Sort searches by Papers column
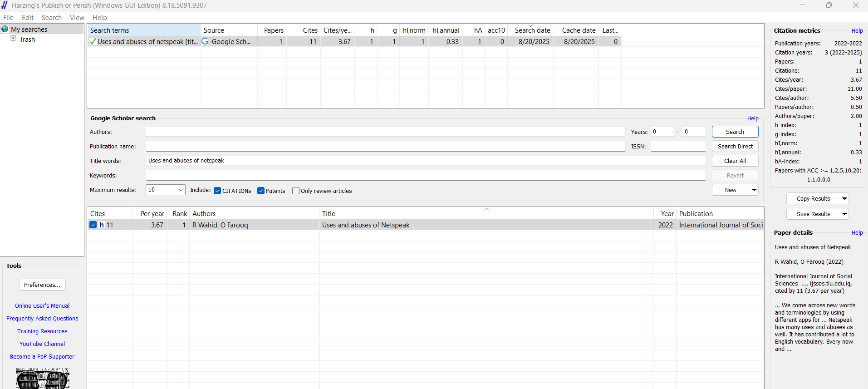868x389 pixels. click(272, 30)
